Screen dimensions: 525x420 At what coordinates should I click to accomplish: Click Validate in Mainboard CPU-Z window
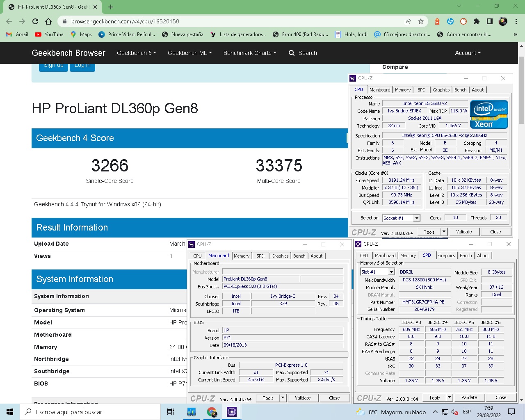[x=303, y=398]
